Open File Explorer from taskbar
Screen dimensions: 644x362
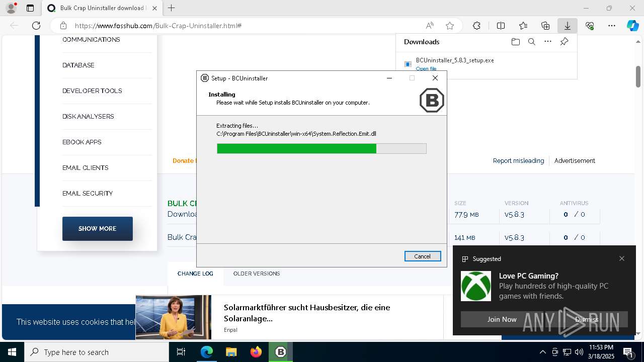click(x=231, y=352)
